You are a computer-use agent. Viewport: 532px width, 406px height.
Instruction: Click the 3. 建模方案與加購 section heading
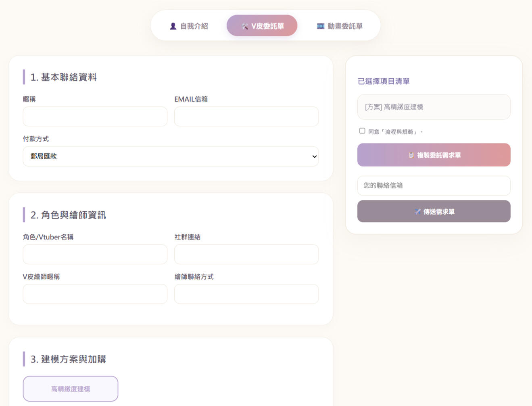[68, 359]
